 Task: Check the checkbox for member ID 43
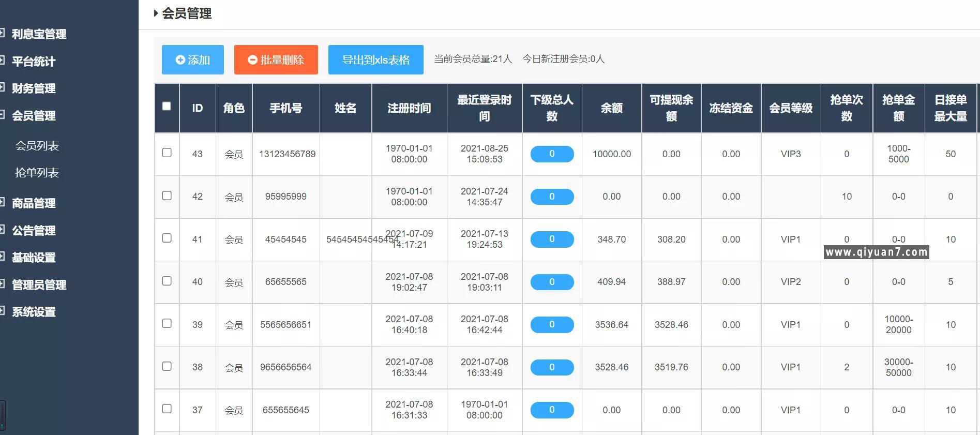click(167, 153)
